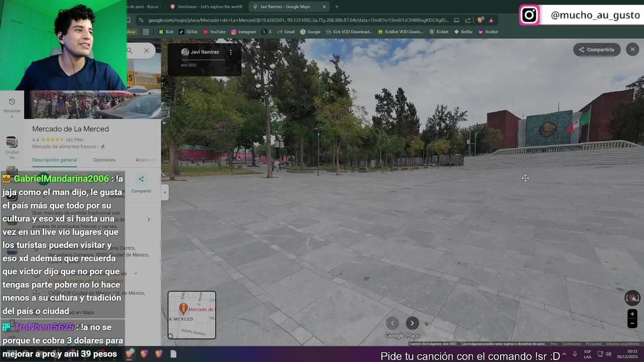Select the Descripción general tab

pyautogui.click(x=54, y=160)
